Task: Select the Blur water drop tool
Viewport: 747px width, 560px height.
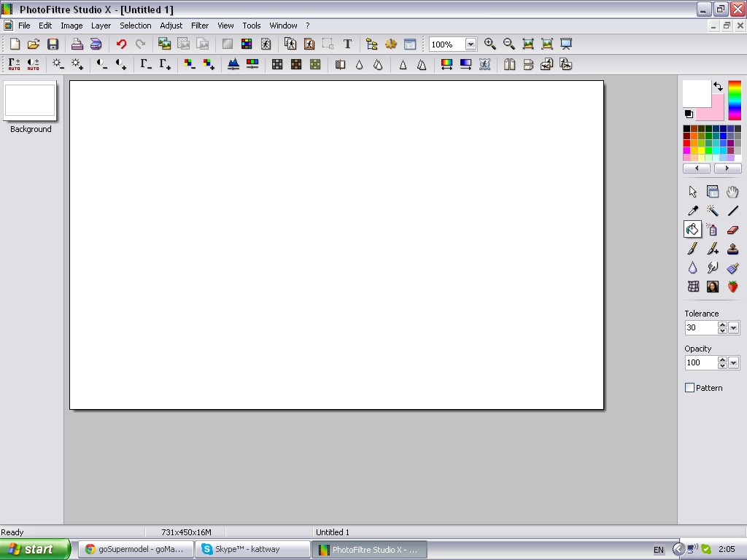Action: (x=693, y=268)
